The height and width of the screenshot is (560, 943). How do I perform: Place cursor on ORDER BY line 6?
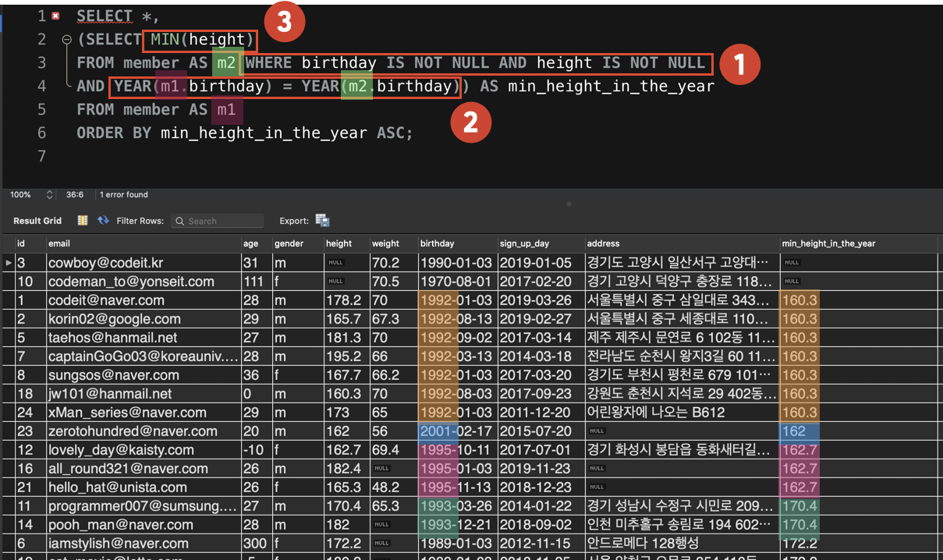click(x=245, y=133)
